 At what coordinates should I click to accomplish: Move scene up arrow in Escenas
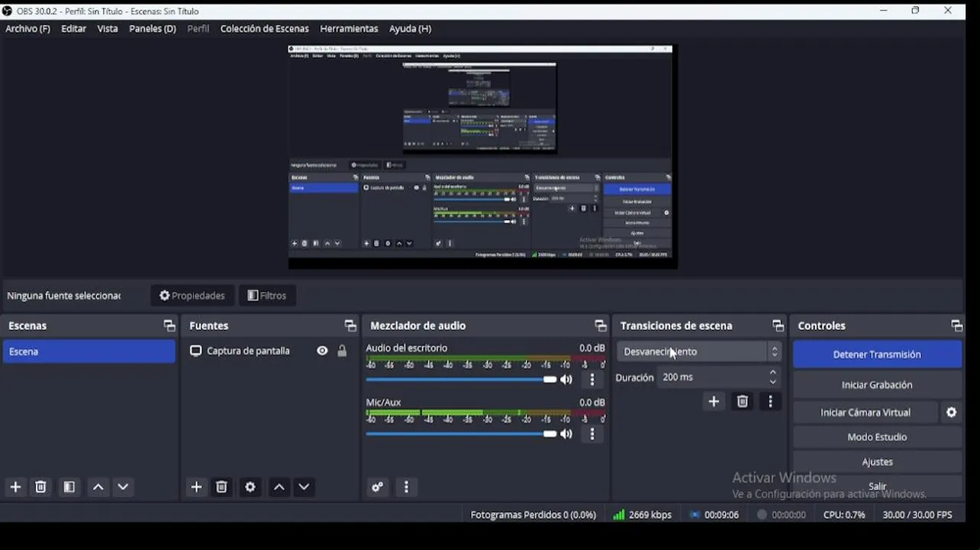[98, 487]
